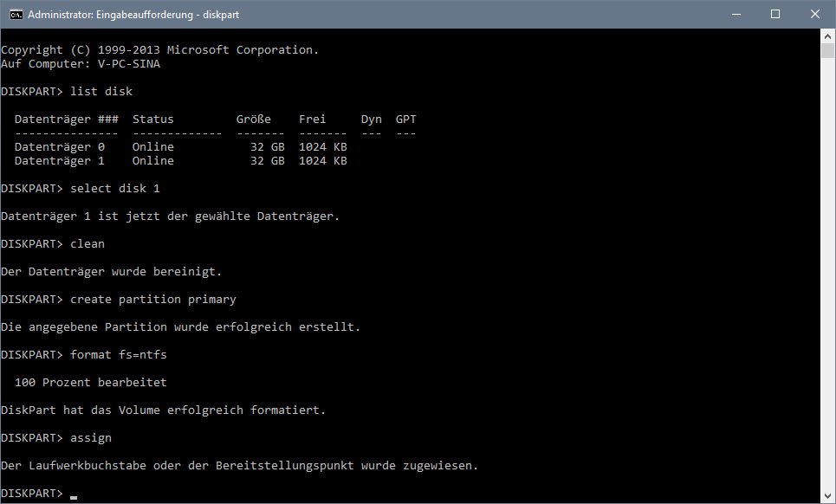Click the blinking cursor after the DISKPART prompt

[72, 495]
